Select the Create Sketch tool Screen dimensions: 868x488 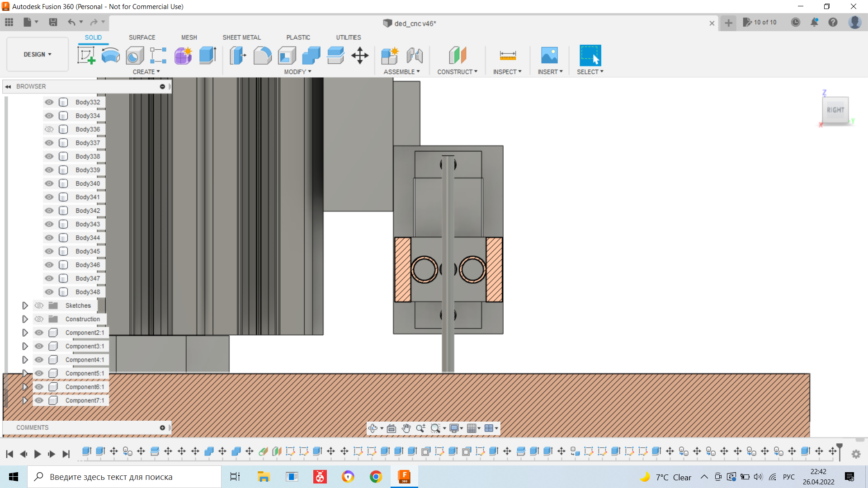[86, 56]
